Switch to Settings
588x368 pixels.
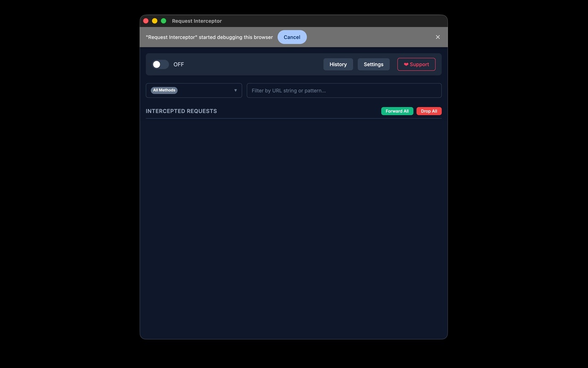click(x=373, y=64)
